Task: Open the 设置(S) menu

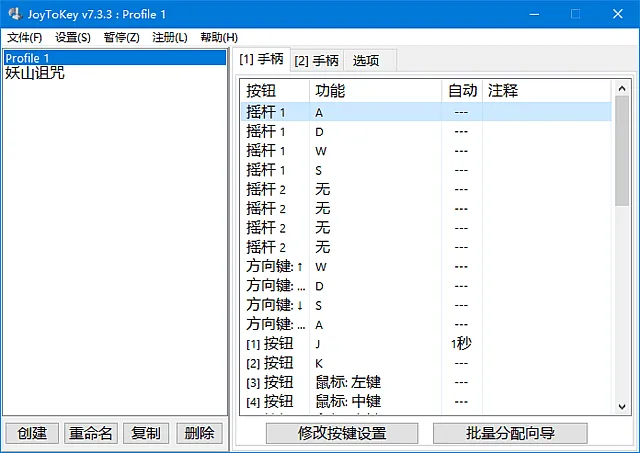Action: click(73, 38)
